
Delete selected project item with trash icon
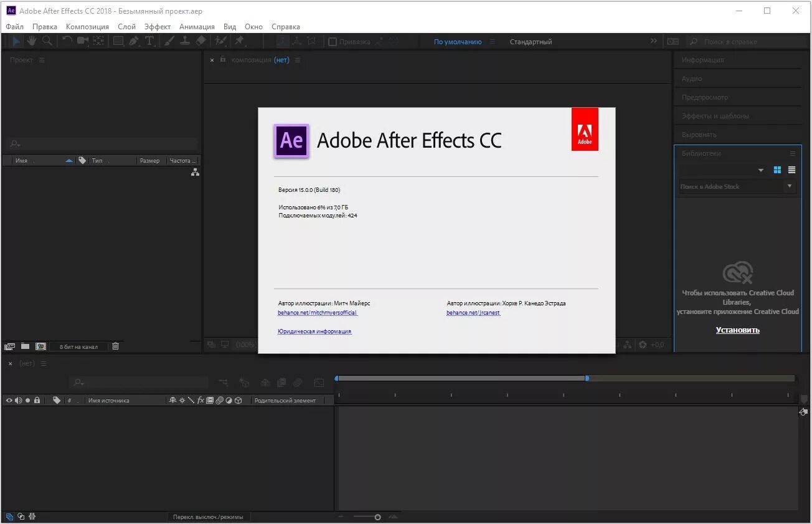[115, 346]
